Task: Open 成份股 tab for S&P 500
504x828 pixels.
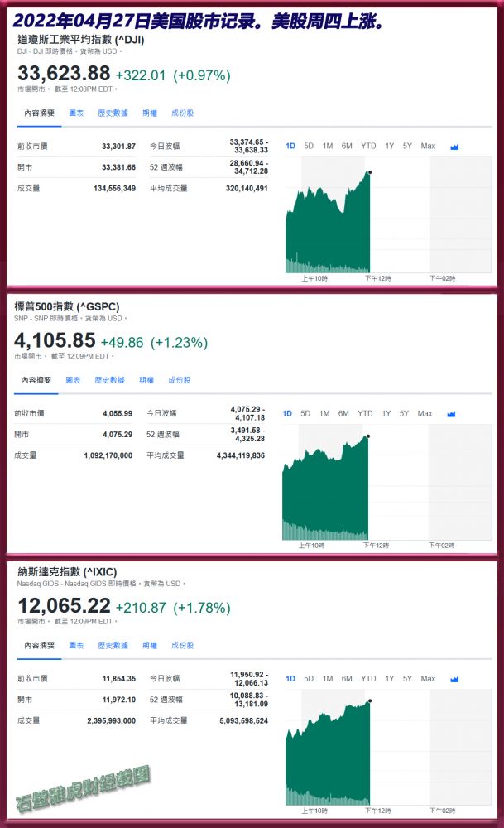Action: [x=180, y=380]
